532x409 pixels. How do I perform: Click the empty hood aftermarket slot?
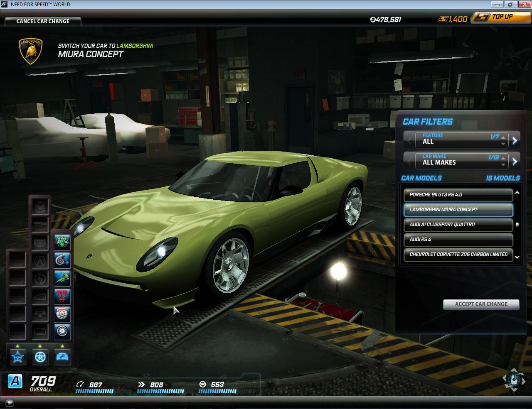(40, 242)
